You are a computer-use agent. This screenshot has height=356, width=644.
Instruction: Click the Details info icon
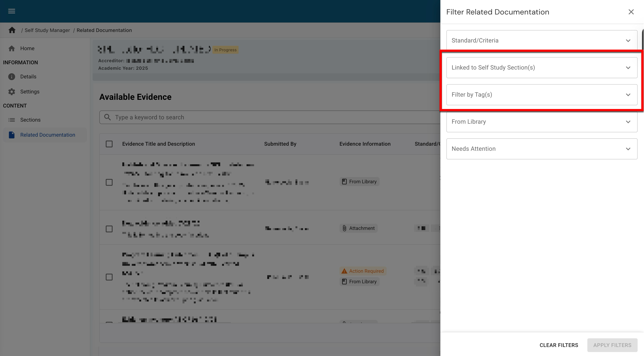(x=11, y=77)
